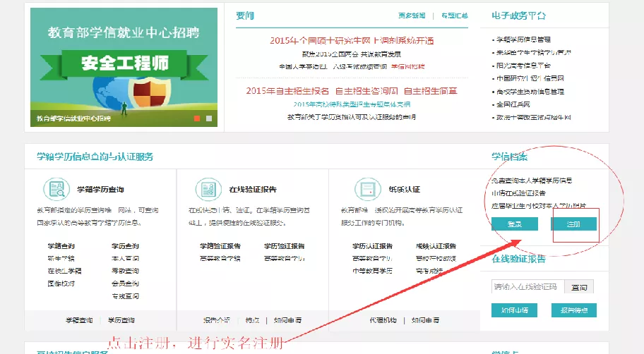Click the teal 如何申请 button
Viewport: 644px width, 354px height.
(515, 310)
